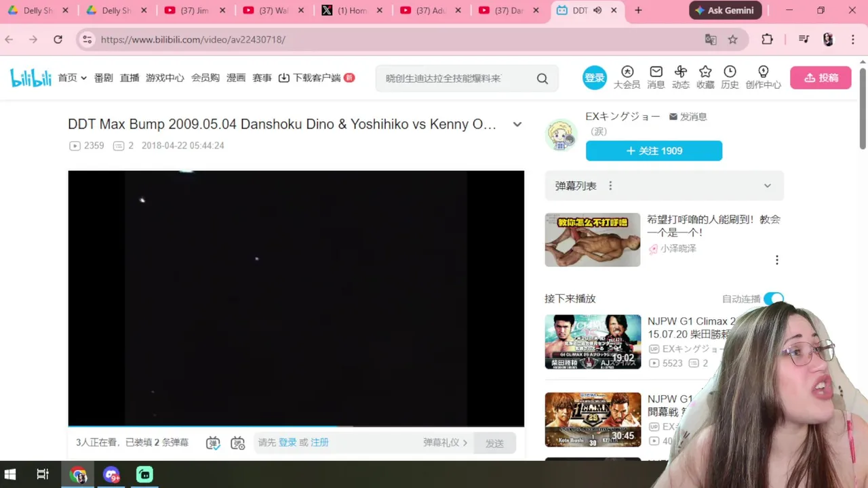Click inside the video player
This screenshot has width=868, height=488.
[296, 298]
